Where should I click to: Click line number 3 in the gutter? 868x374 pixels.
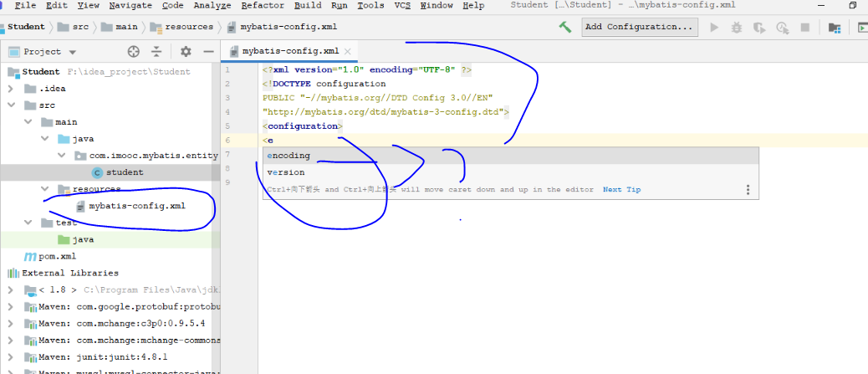tap(227, 98)
